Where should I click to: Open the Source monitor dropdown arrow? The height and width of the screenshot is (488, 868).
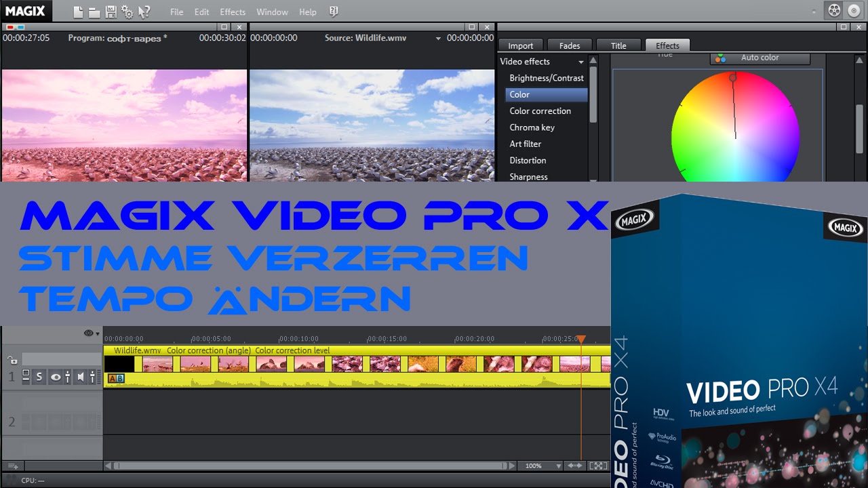click(x=439, y=39)
